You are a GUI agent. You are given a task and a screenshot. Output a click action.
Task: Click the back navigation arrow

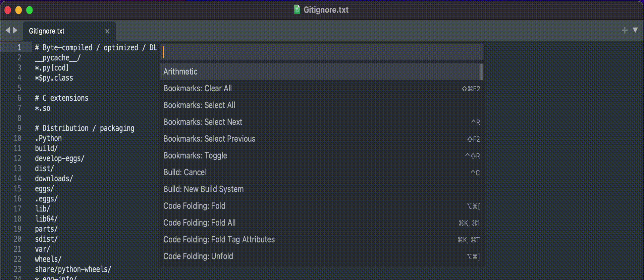pos(7,30)
